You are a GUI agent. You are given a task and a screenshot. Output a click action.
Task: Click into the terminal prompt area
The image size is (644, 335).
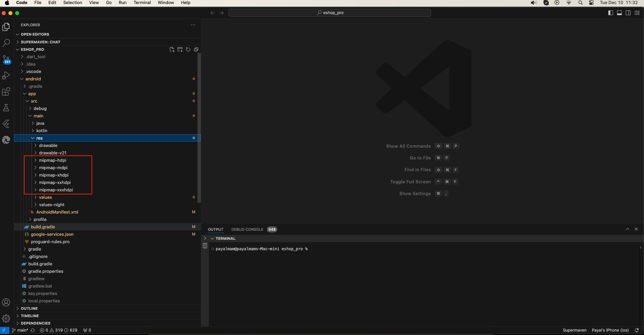(x=424, y=284)
